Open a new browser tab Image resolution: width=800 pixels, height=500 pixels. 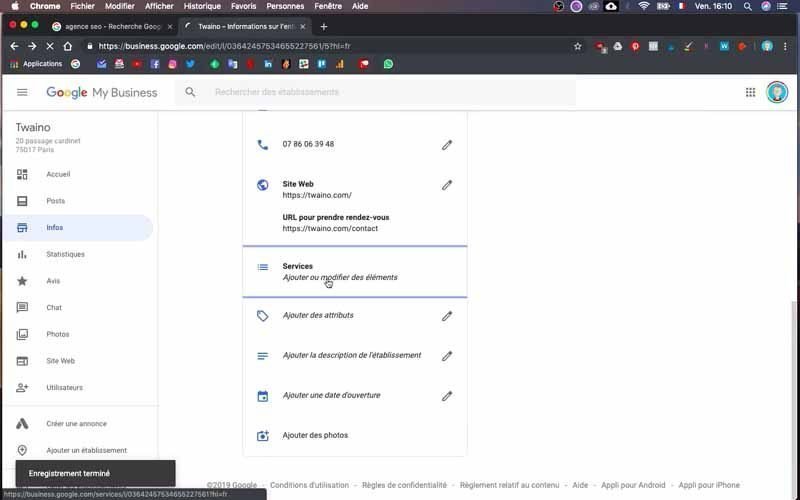coord(323,27)
